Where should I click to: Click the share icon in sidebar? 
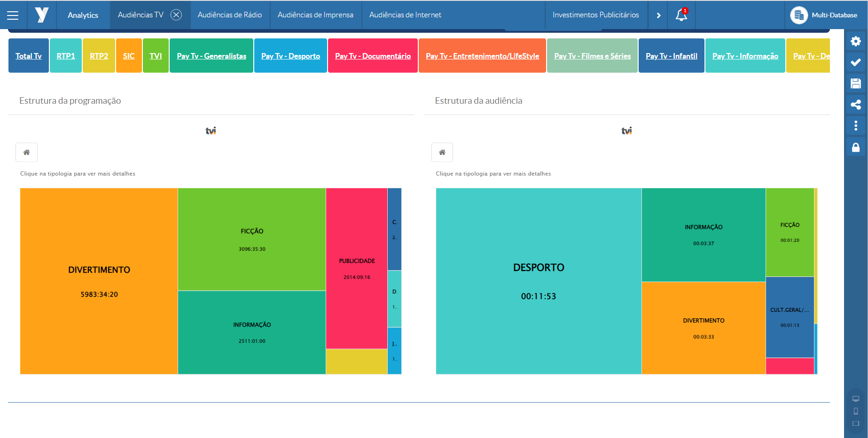click(x=855, y=105)
